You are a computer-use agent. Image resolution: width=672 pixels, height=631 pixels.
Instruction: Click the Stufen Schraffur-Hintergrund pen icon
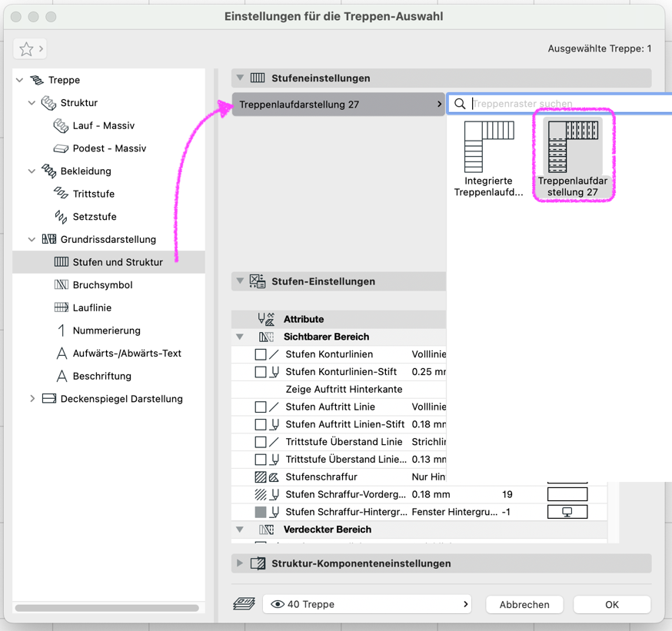click(274, 512)
